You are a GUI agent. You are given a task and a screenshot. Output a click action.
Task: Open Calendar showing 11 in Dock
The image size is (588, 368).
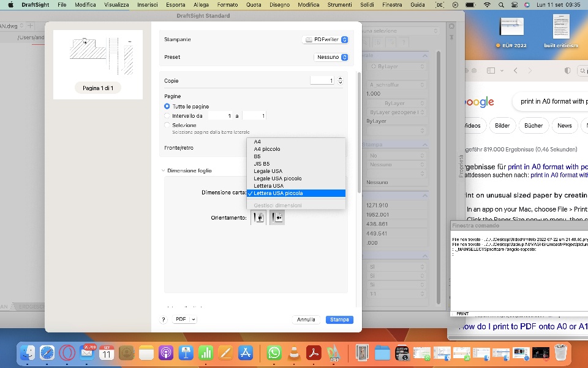tap(107, 353)
